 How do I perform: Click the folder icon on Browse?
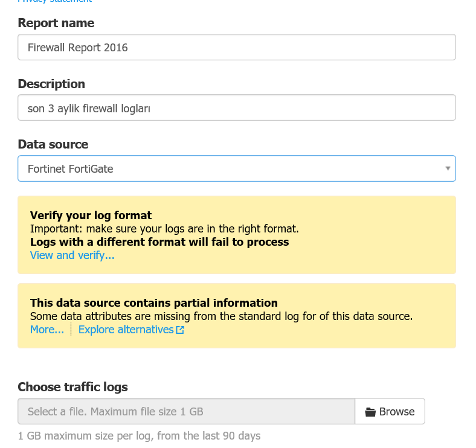(370, 412)
